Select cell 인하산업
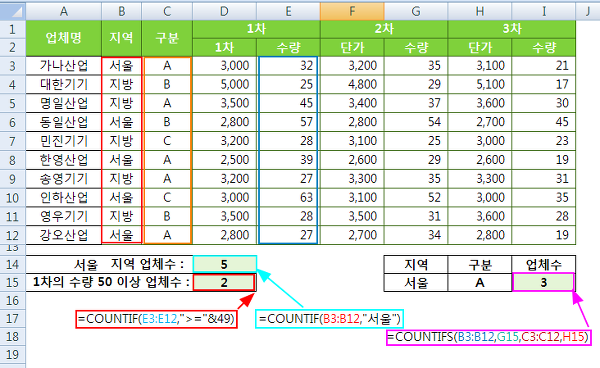 (x=64, y=197)
